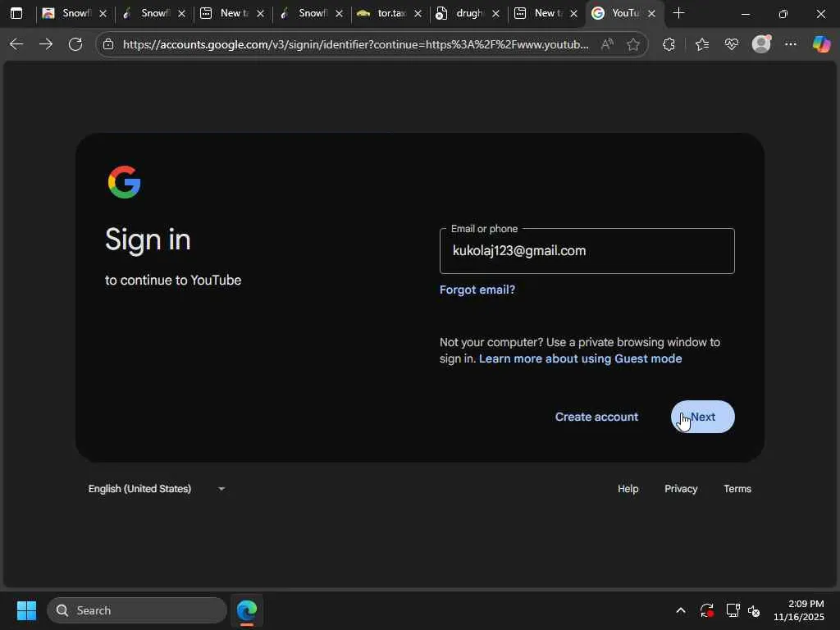The image size is (840, 630).
Task: Show hidden system tray icons
Action: tap(681, 610)
